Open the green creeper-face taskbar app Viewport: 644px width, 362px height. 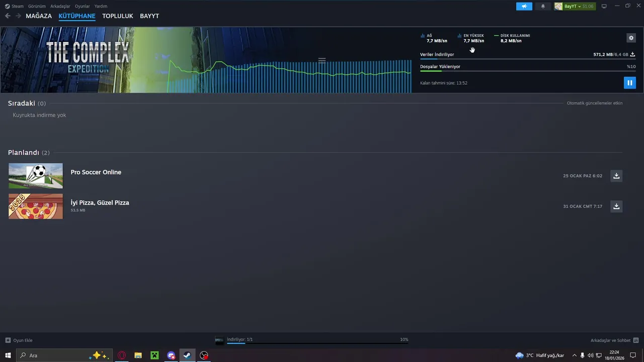tap(154, 355)
